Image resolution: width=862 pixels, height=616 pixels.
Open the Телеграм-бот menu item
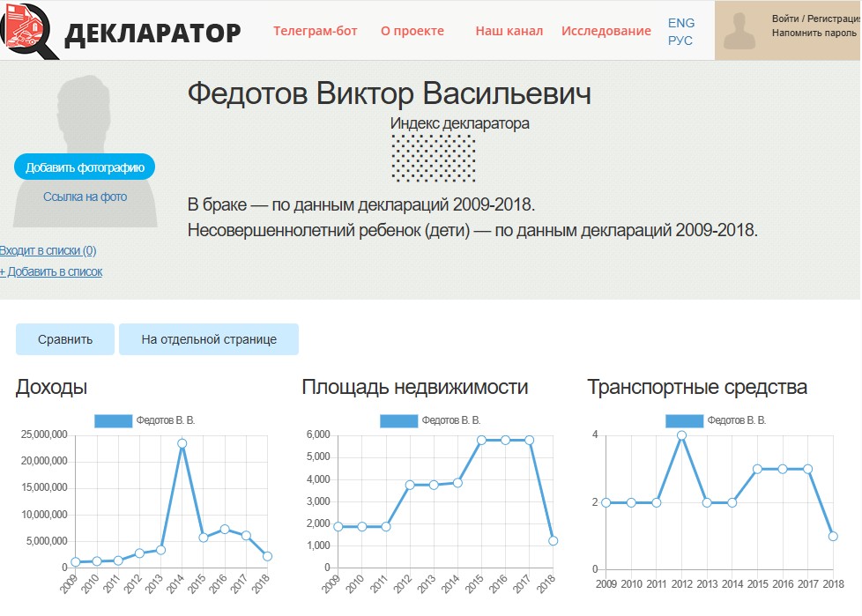click(315, 31)
